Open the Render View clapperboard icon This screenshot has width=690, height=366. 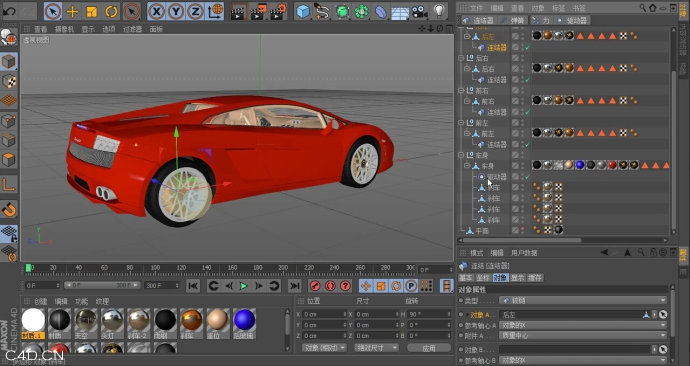coord(238,12)
